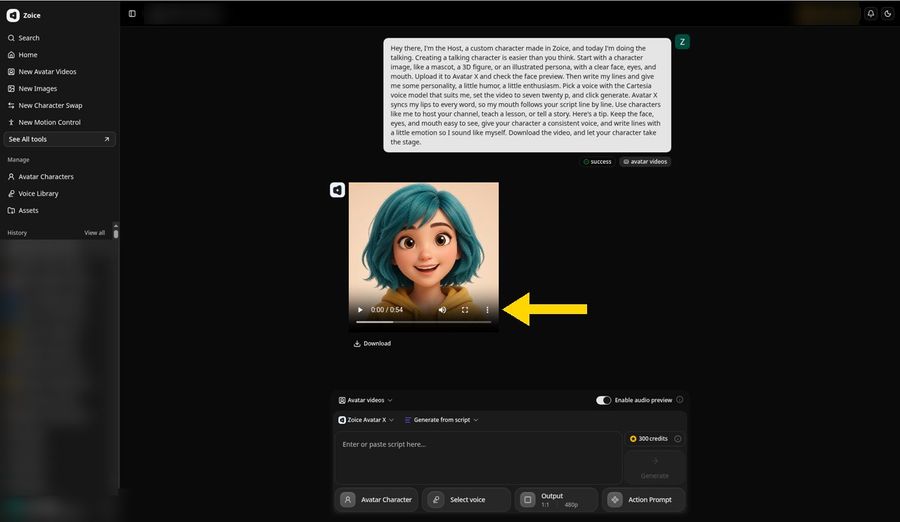Open Avatar Characters manager
Viewport: 900px width, 522px height.
click(41, 176)
